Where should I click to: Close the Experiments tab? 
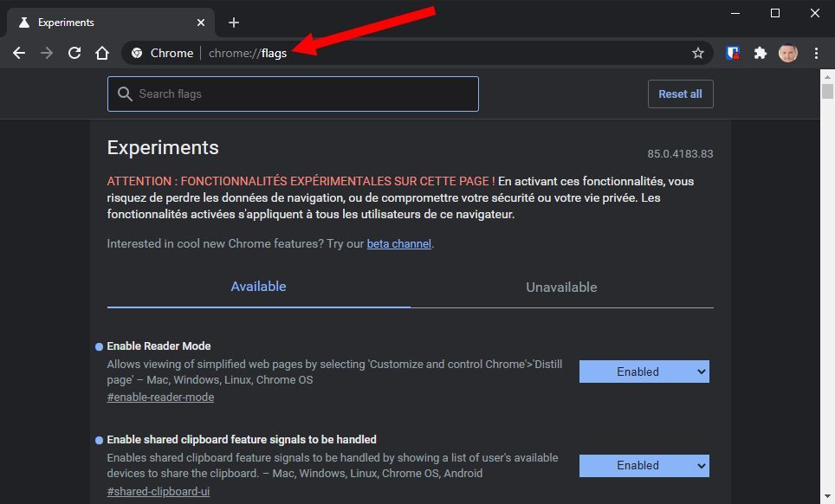tap(201, 23)
